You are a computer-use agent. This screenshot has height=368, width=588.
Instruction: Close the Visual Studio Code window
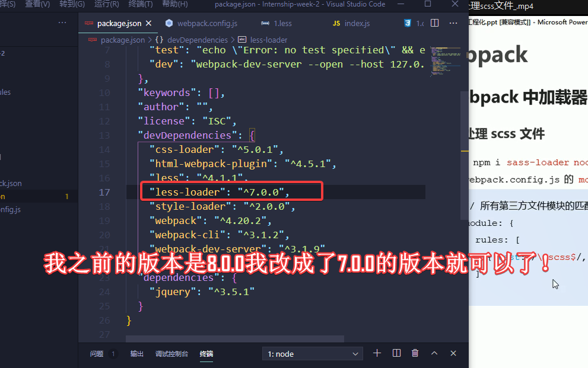tap(455, 4)
